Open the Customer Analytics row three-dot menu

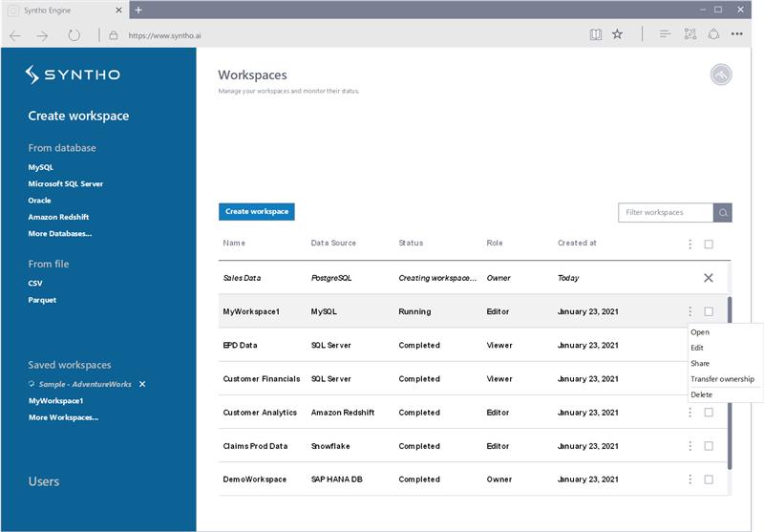coord(690,413)
